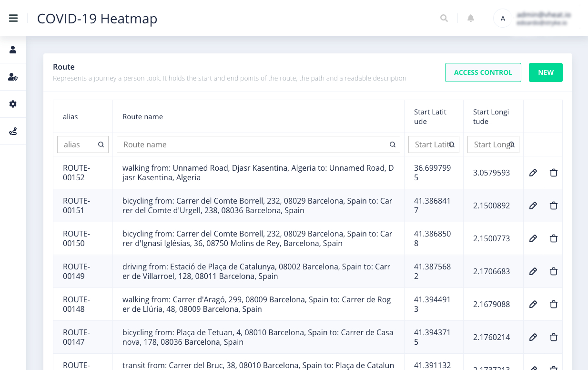The height and width of the screenshot is (370, 588).
Task: Delete route ROUTE-00152 with trash icon
Action: (554, 173)
